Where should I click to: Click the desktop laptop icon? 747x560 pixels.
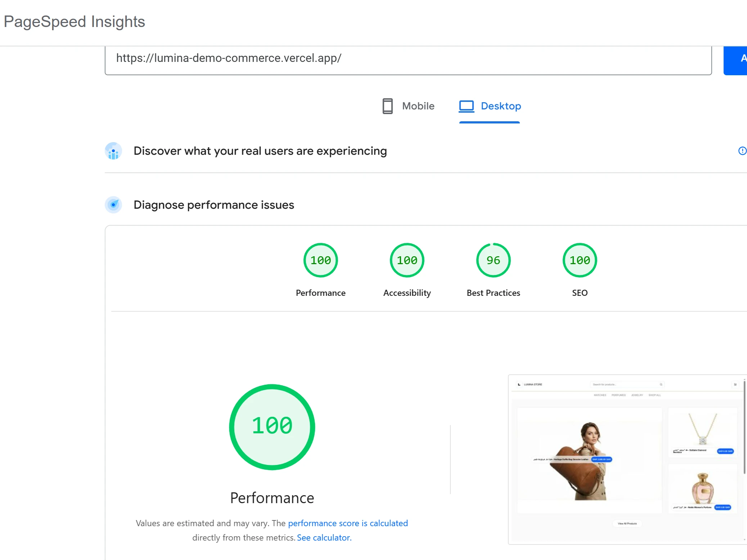tap(467, 106)
